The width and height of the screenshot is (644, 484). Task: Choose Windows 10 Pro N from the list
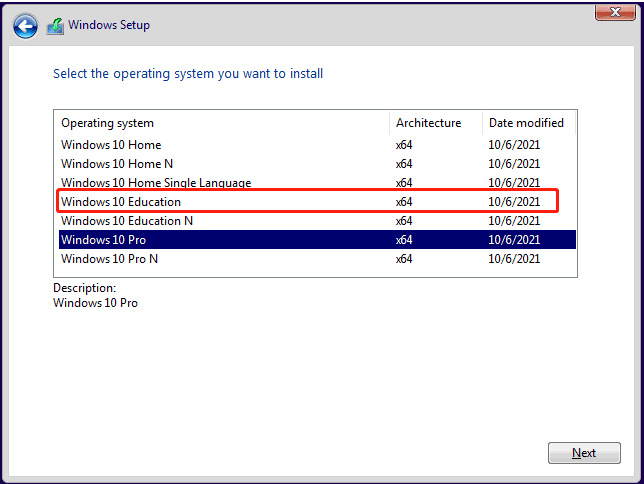pyautogui.click(x=317, y=258)
